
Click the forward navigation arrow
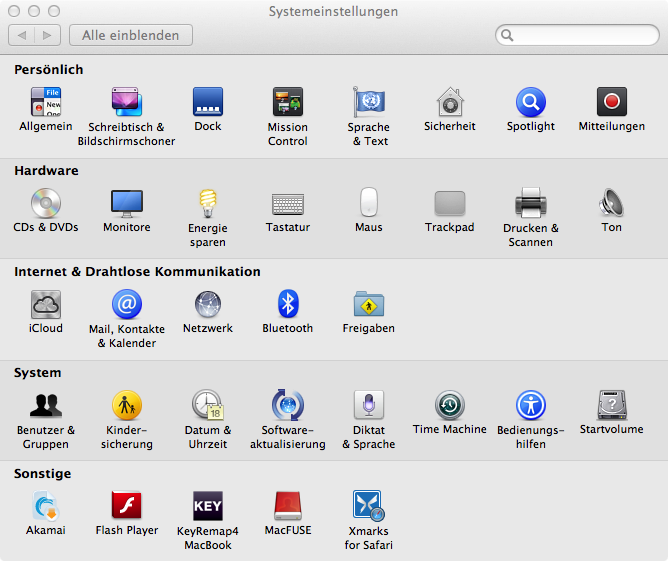click(x=47, y=35)
